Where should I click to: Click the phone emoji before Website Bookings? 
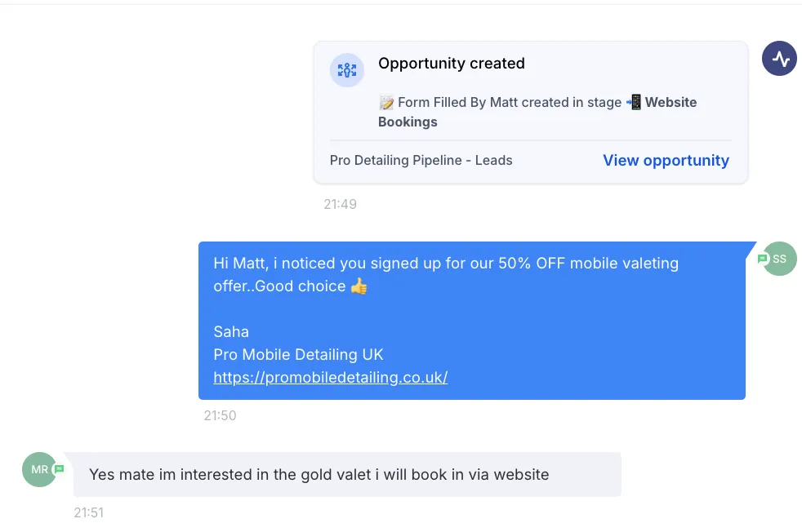point(634,102)
